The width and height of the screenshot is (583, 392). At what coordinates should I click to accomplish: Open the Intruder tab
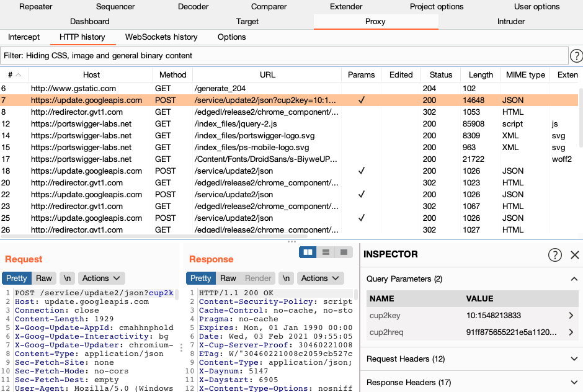pos(510,22)
